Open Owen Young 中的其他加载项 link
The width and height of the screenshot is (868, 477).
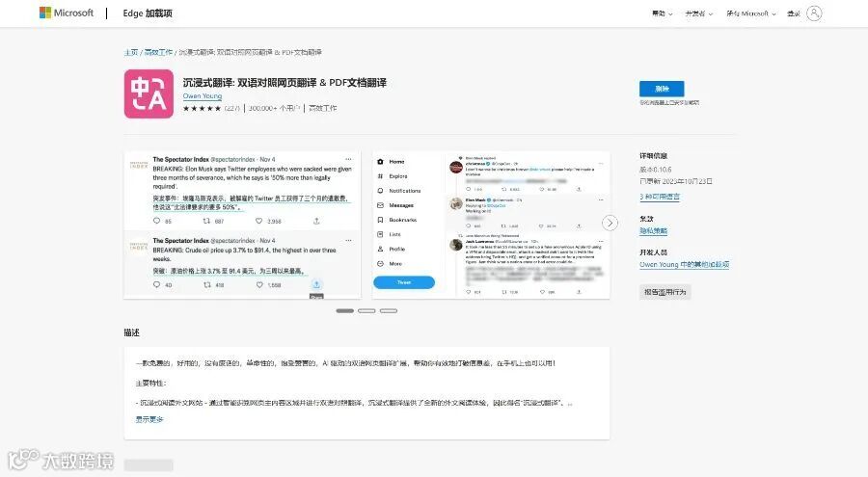coord(684,264)
